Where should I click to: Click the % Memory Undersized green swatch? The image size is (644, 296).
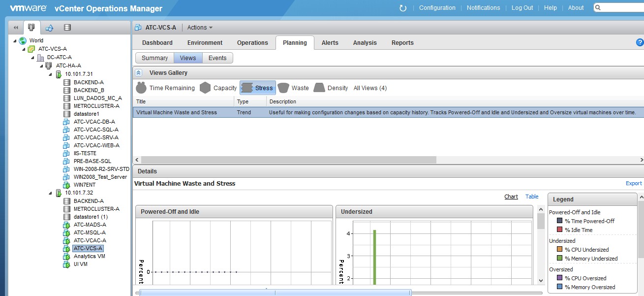click(x=559, y=259)
